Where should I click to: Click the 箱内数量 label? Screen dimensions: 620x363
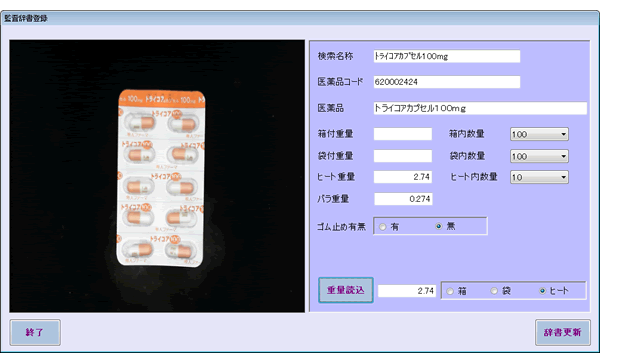[x=467, y=134]
